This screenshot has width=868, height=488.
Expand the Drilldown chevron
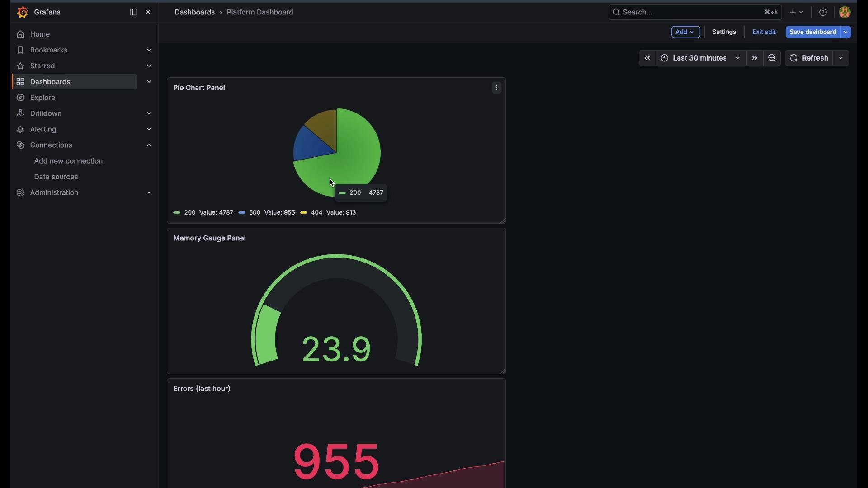(x=149, y=113)
